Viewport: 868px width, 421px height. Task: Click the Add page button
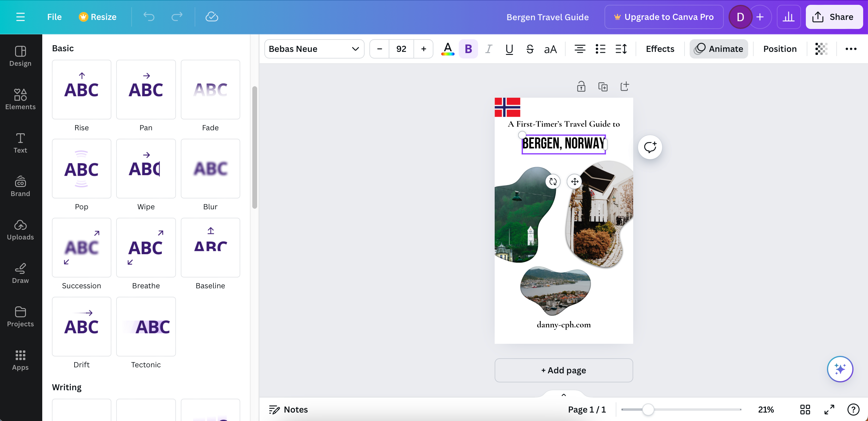563,370
